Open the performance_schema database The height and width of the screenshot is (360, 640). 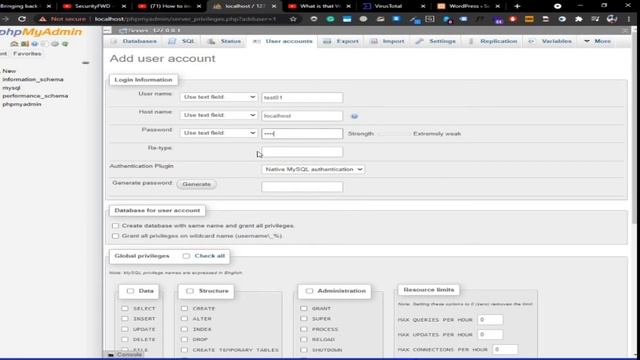(x=36, y=96)
